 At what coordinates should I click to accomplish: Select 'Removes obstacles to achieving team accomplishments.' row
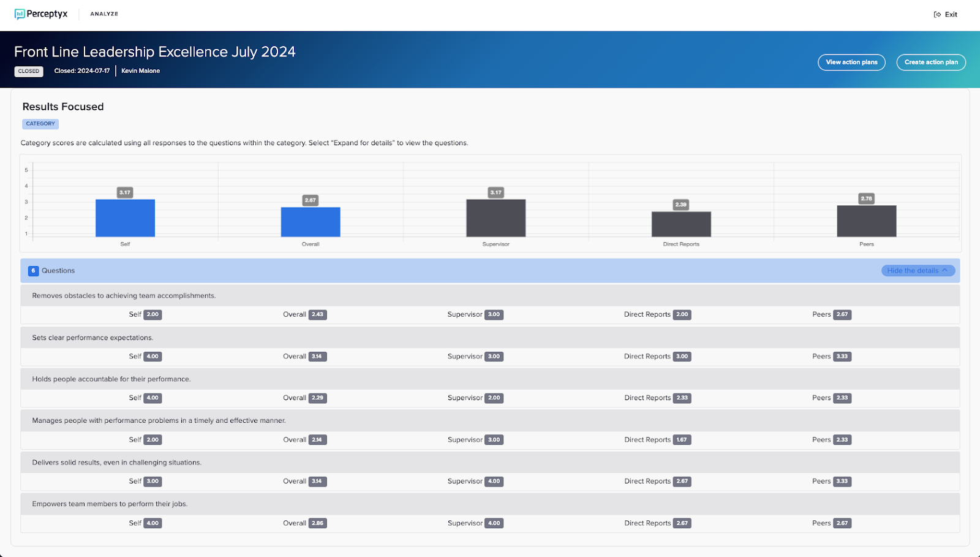490,295
